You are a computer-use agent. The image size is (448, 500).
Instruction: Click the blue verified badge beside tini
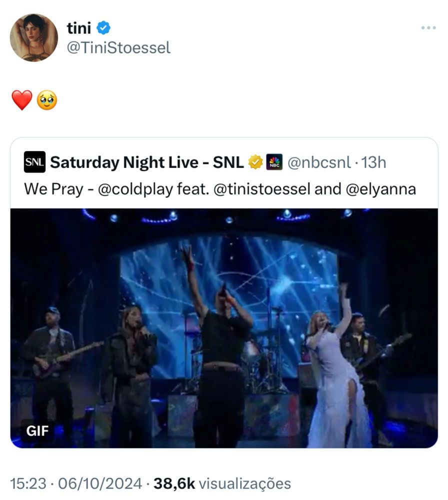(x=103, y=29)
